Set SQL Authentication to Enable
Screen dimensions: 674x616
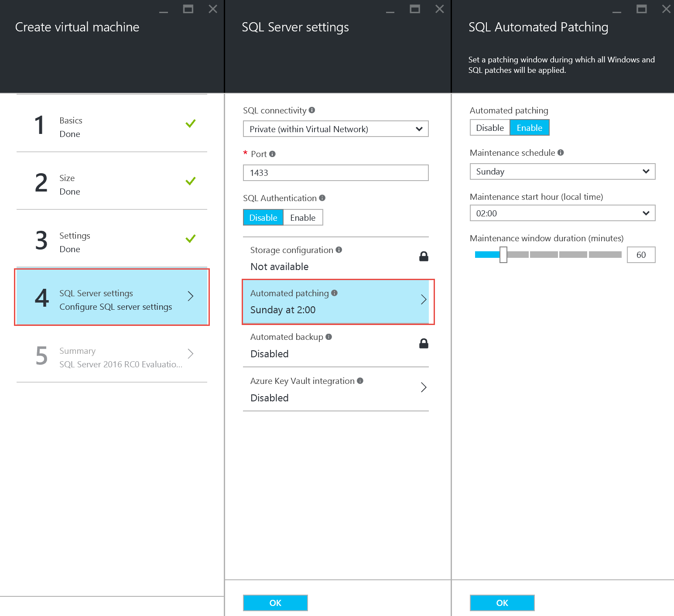click(x=303, y=217)
